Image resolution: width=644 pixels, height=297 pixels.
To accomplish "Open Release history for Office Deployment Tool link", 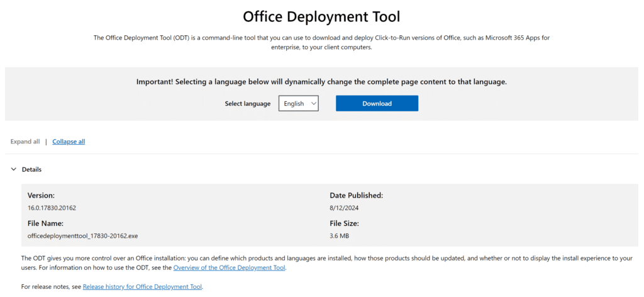I will 143,287.
